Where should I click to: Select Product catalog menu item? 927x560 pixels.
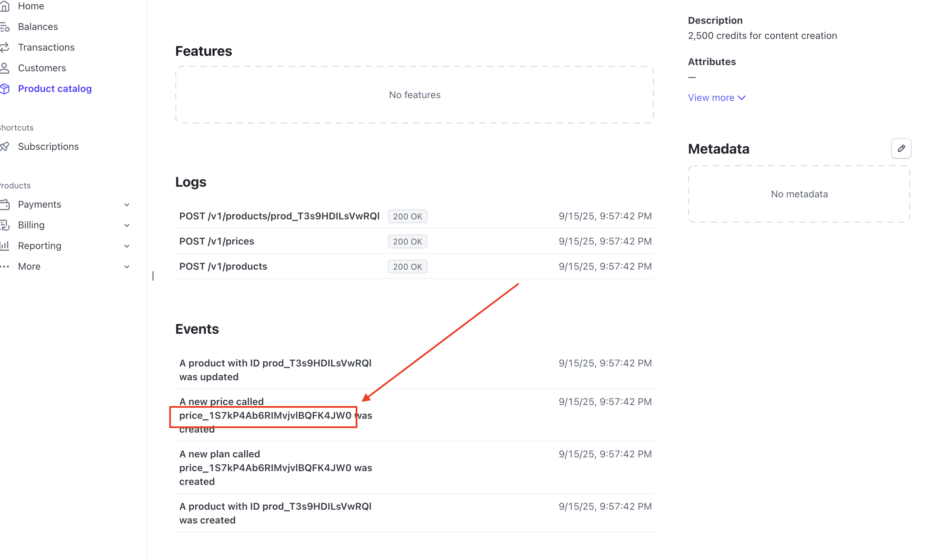tap(55, 89)
